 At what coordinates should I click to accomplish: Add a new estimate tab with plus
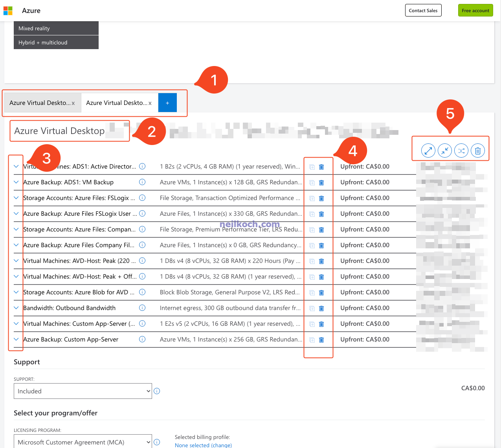click(x=167, y=103)
